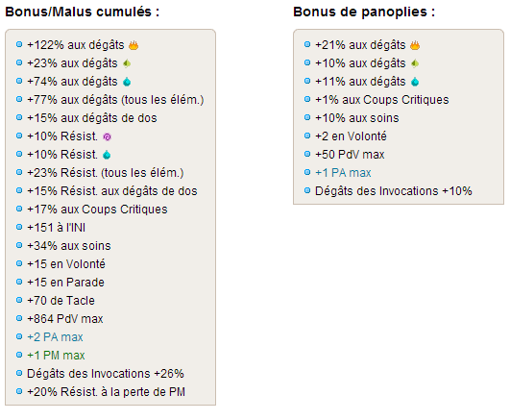Select the +1 PM max bonus line

56,356
